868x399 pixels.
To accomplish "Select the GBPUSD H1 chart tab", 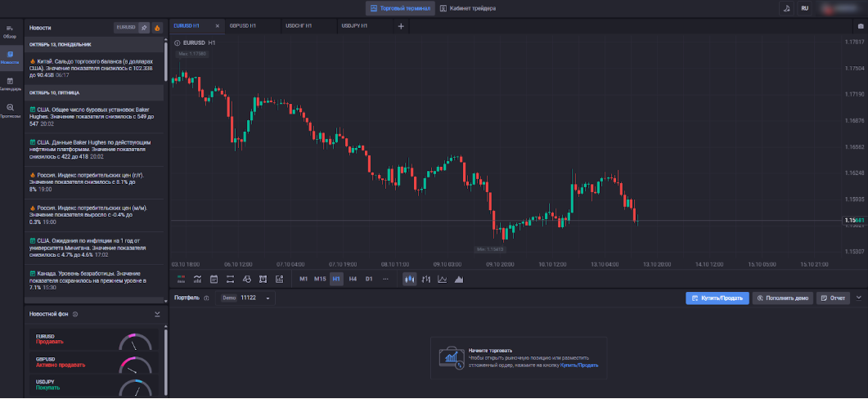I will click(x=243, y=26).
